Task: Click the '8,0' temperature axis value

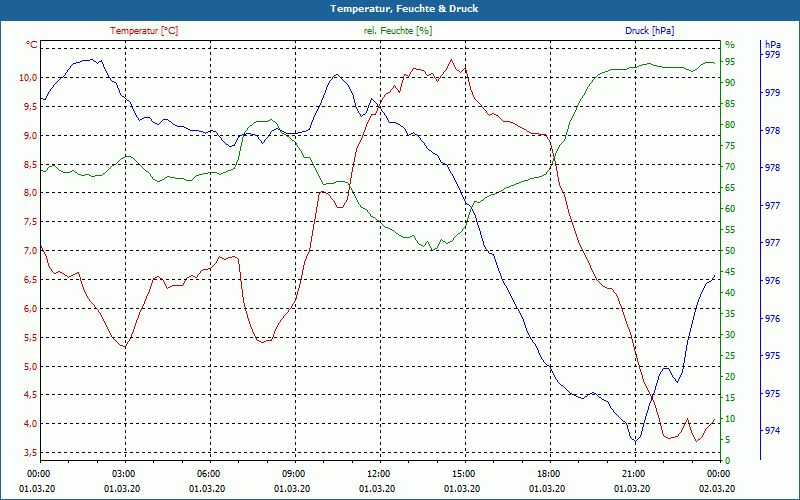Action: click(x=31, y=193)
